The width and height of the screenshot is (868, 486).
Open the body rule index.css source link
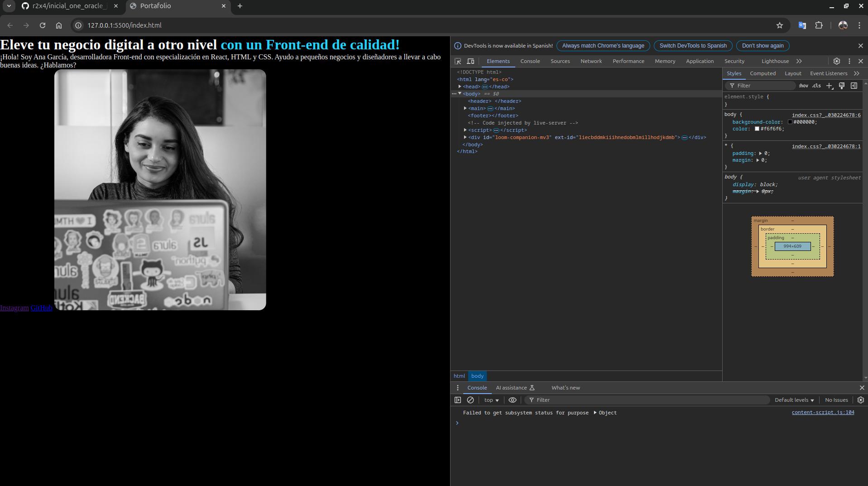pos(826,115)
